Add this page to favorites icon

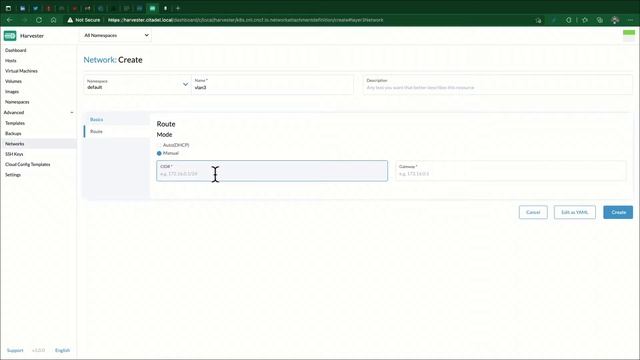[x=538, y=20]
